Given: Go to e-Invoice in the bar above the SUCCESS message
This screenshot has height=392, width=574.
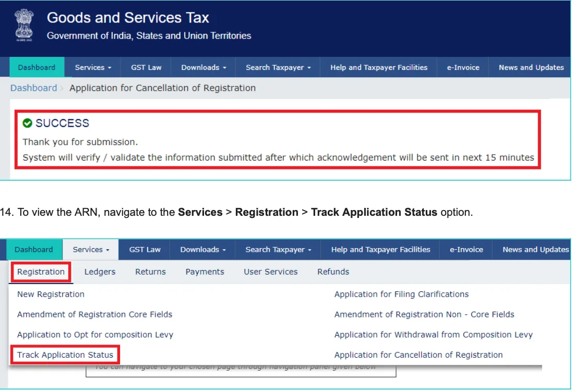Looking at the screenshot, I should (463, 67).
